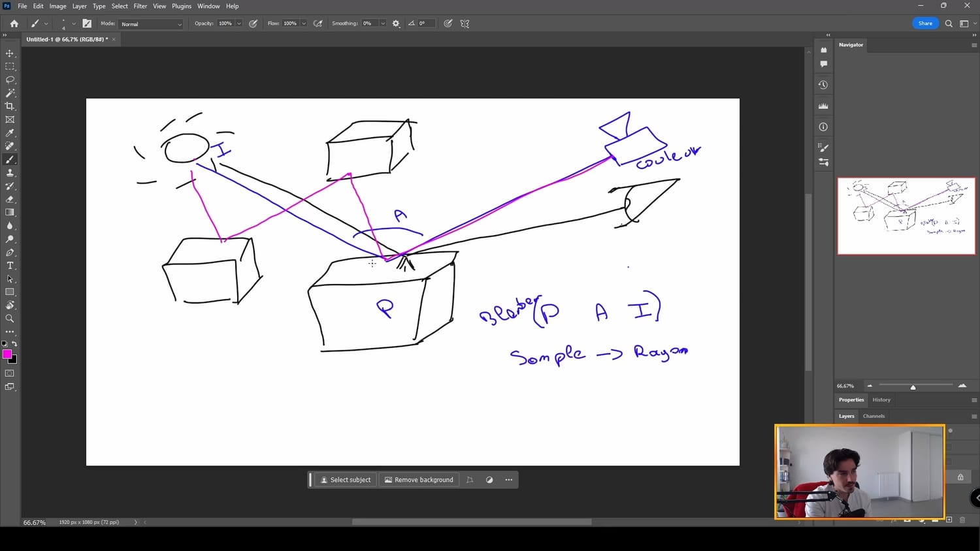
Task: Expand the Opacity slider dropdown arrow
Action: (x=238, y=24)
